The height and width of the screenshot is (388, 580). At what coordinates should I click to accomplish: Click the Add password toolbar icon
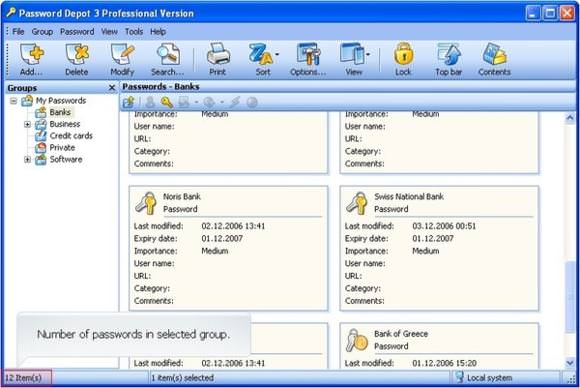[x=31, y=59]
